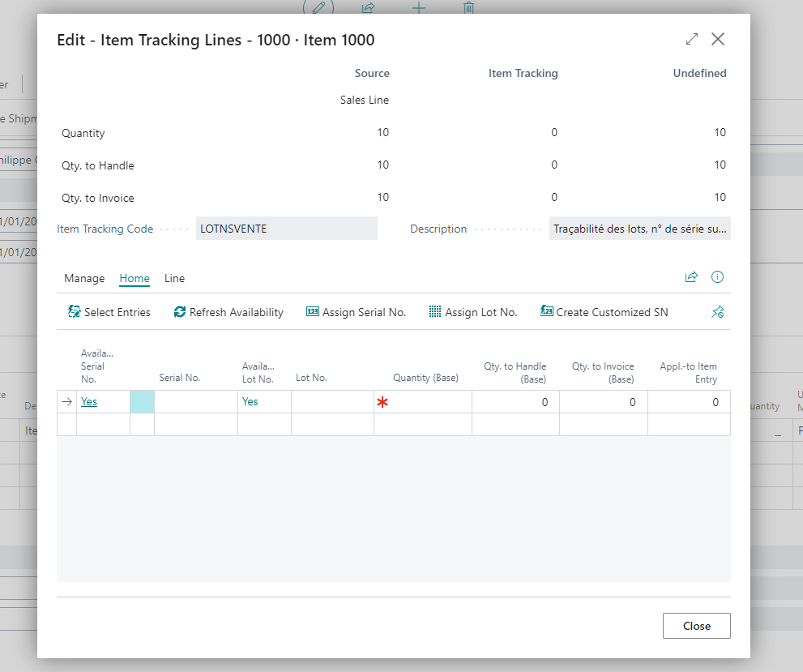This screenshot has width=803, height=672.
Task: Select the Home tab
Action: (135, 278)
